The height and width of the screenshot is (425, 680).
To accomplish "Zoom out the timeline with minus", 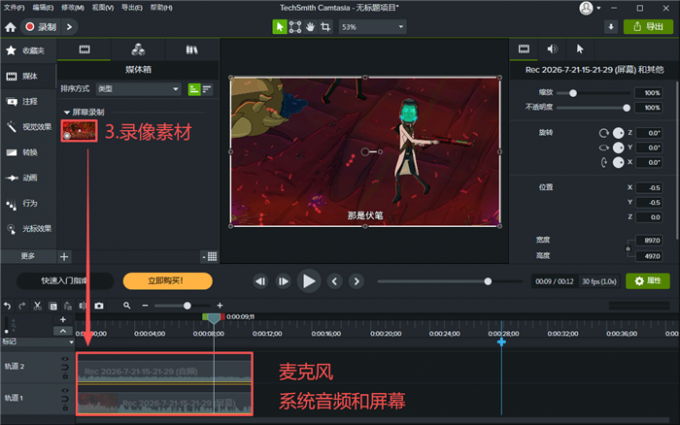I will [145, 306].
